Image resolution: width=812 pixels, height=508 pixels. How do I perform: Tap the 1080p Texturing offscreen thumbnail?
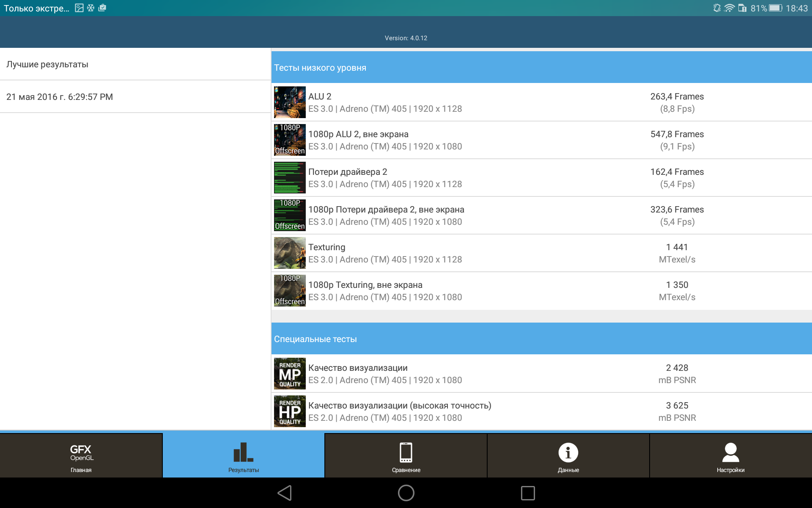[290, 291]
